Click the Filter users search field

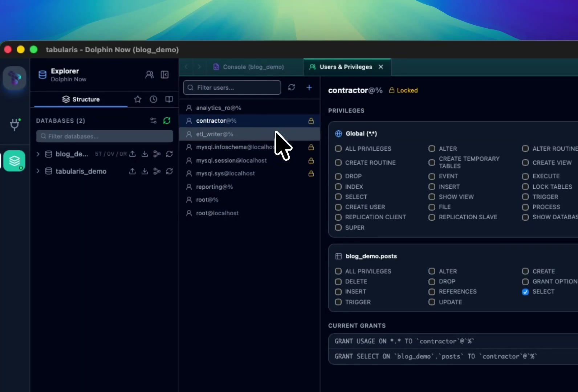click(232, 87)
